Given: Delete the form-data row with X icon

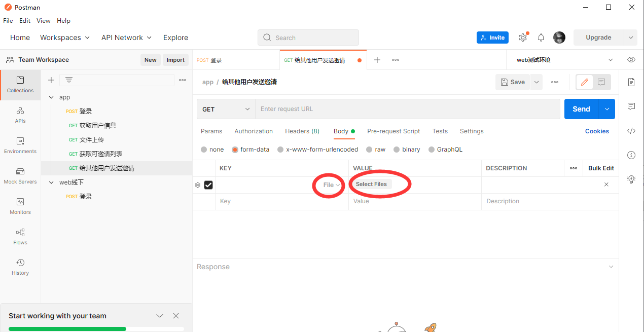Looking at the screenshot, I should click(606, 185).
